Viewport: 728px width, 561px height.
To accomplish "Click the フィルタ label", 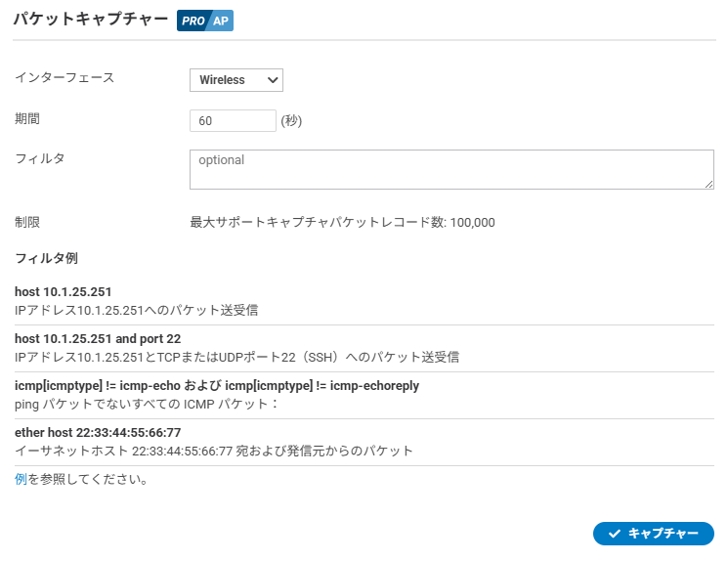I will click(x=40, y=158).
